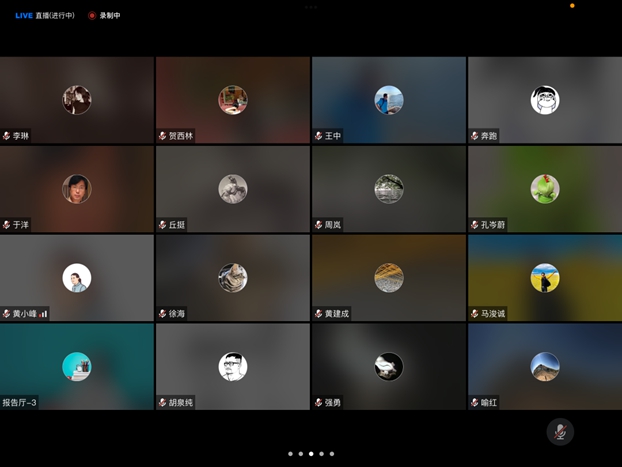This screenshot has height=467, width=622.
Task: Toggle the microphone mute button
Action: 560,432
